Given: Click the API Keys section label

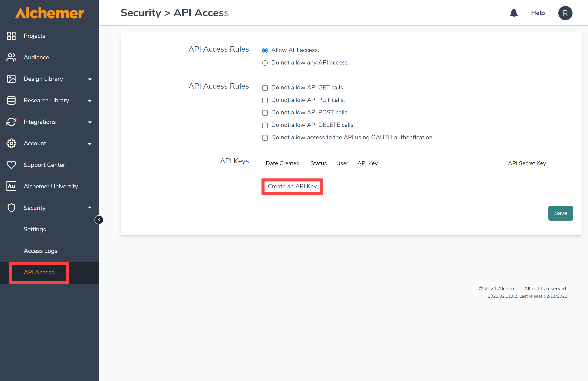Looking at the screenshot, I should point(234,161).
